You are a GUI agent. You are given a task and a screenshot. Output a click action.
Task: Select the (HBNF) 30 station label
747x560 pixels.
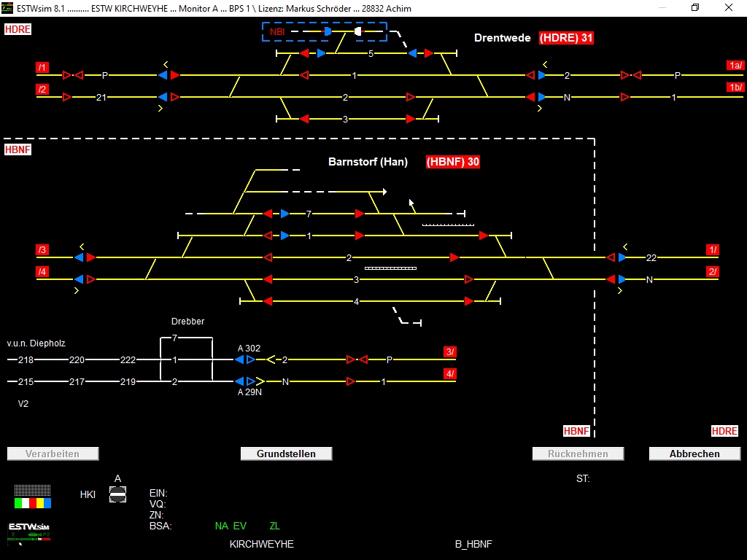pos(452,162)
